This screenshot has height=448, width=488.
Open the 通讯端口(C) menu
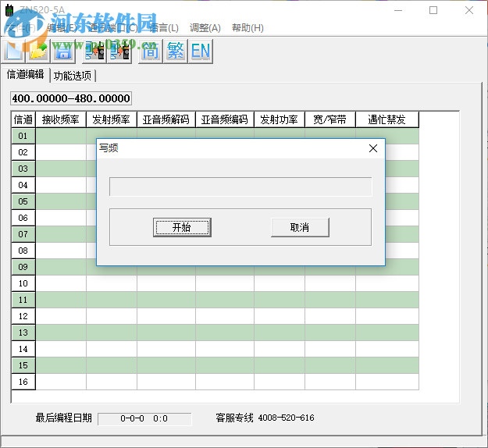coord(112,28)
